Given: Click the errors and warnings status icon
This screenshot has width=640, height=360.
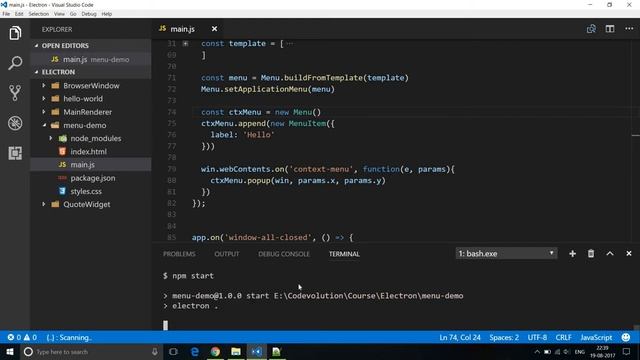Looking at the screenshot, I should coord(22,338).
